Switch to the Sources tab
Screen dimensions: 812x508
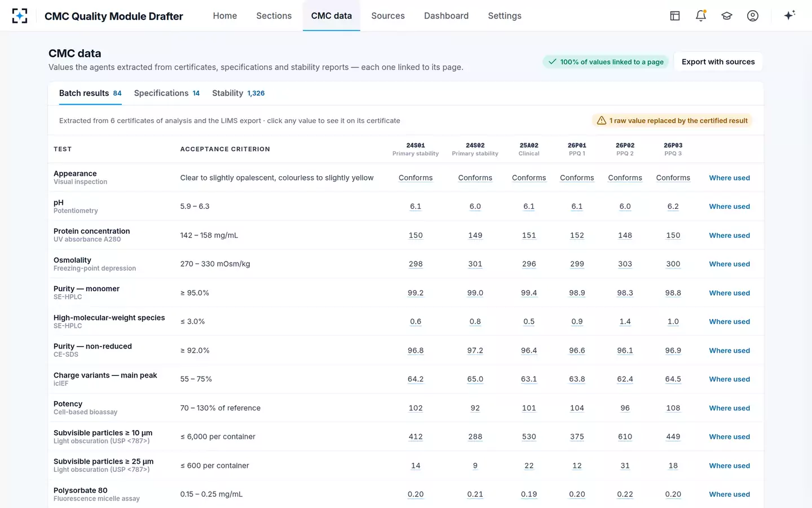point(388,16)
